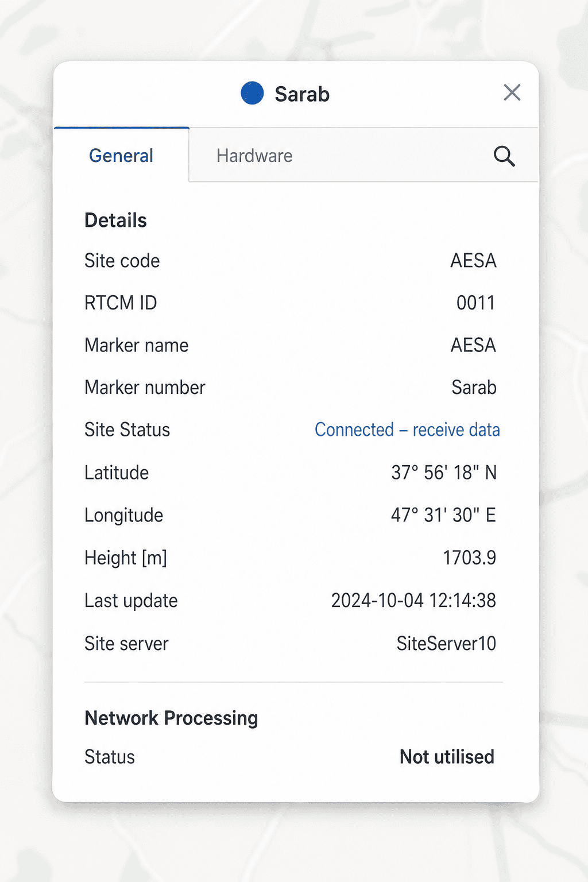The height and width of the screenshot is (882, 588).
Task: Click the blue status dot beside Sarab
Action: [252, 93]
